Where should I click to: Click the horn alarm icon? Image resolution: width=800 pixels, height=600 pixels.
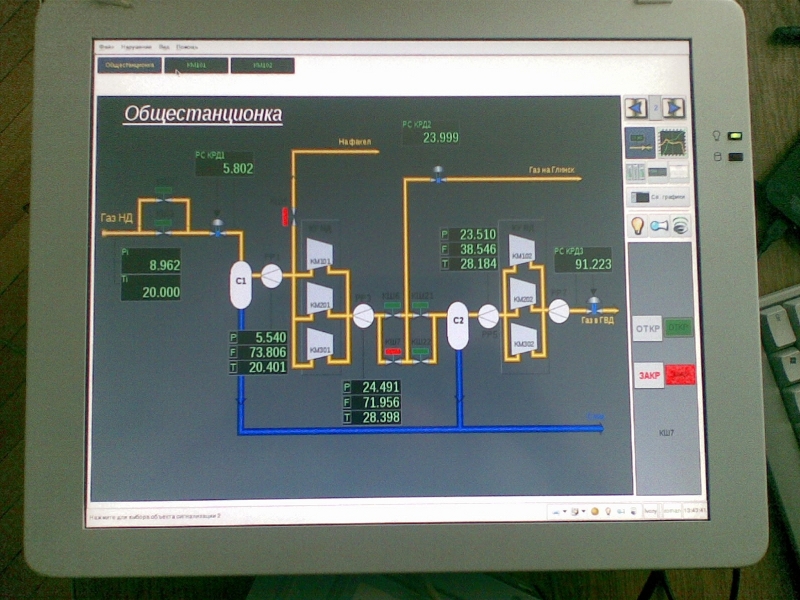659,226
